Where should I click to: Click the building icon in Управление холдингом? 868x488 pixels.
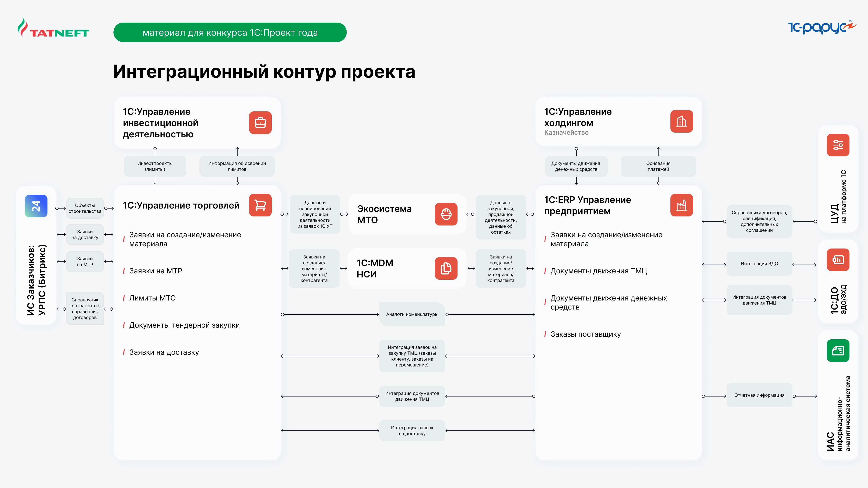point(681,121)
